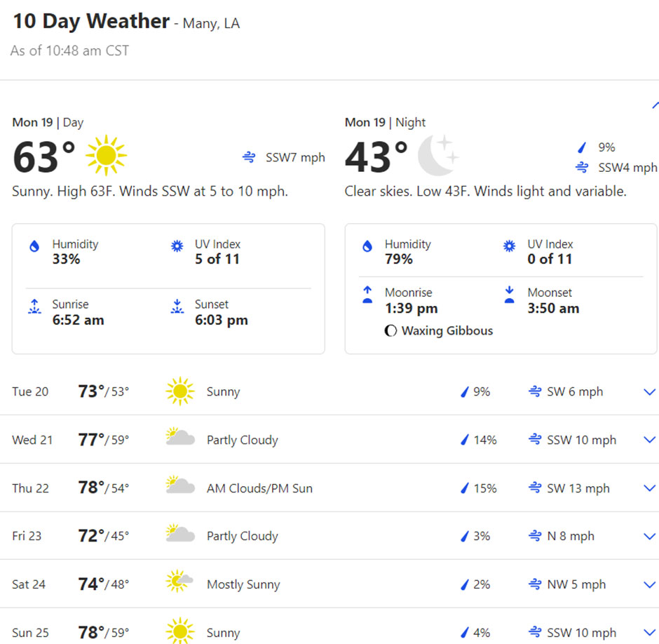The height and width of the screenshot is (644, 659).
Task: Click the rain chance icon for Tue 20
Action: 463,392
